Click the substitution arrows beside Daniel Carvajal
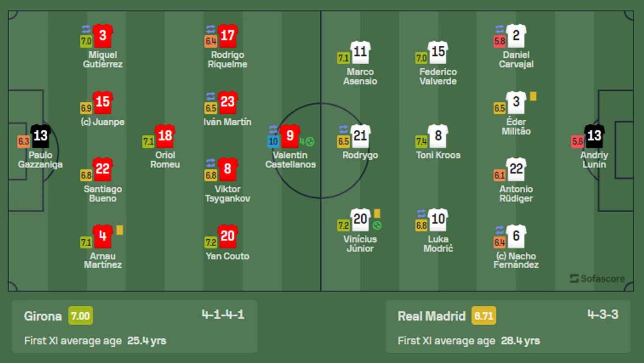Viewport: 644px width, 363px height. 499,30
